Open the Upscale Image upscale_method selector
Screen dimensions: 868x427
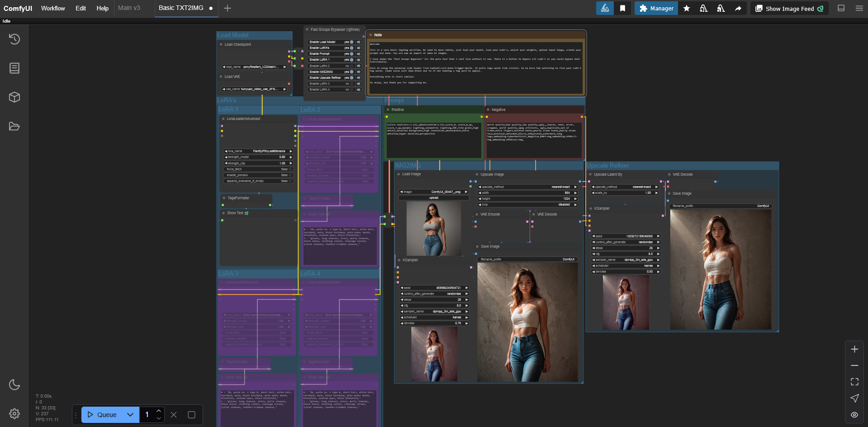click(527, 187)
